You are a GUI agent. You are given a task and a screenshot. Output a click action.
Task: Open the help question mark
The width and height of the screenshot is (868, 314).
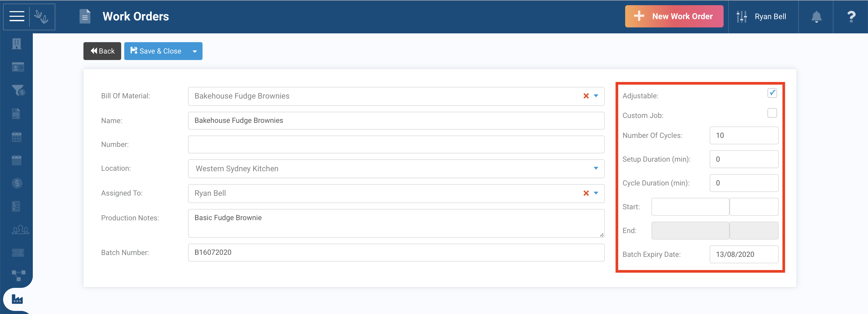point(851,17)
